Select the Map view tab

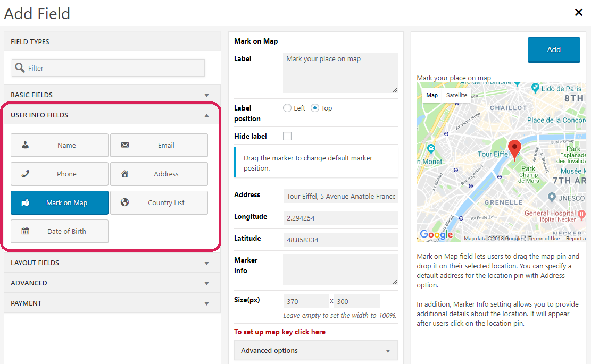432,95
